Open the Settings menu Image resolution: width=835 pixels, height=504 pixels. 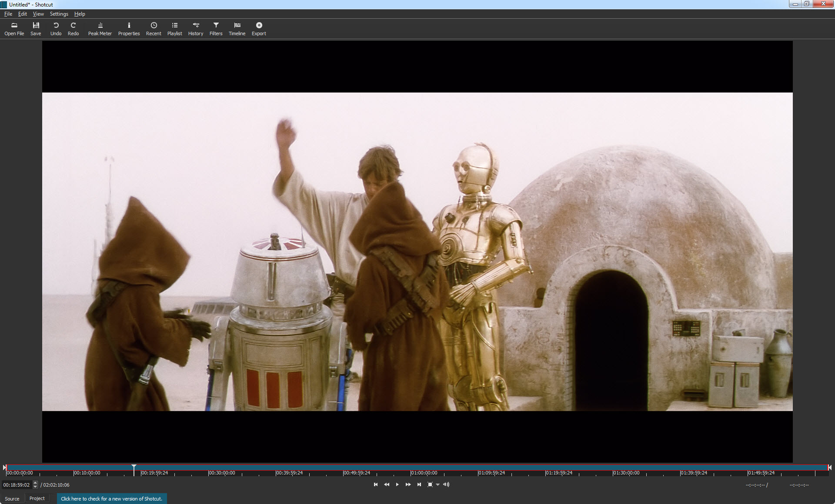pos(59,14)
